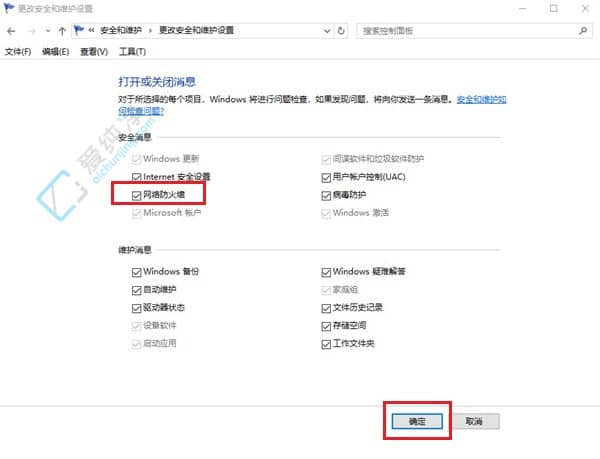This screenshot has width=600, height=459.
Task: Click 更改安全和维护设置 breadcrumb
Action: coord(196,30)
